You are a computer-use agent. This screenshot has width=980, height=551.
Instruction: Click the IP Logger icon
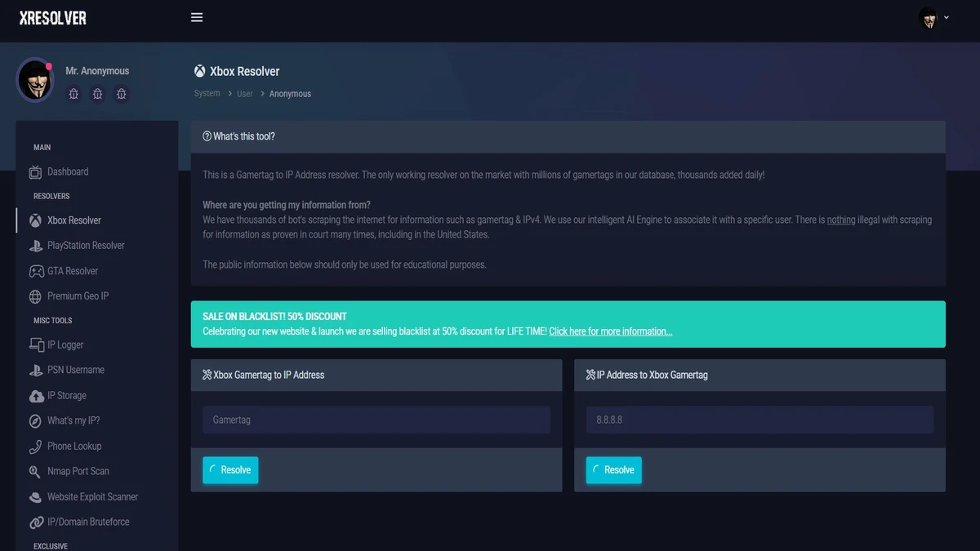[36, 345]
